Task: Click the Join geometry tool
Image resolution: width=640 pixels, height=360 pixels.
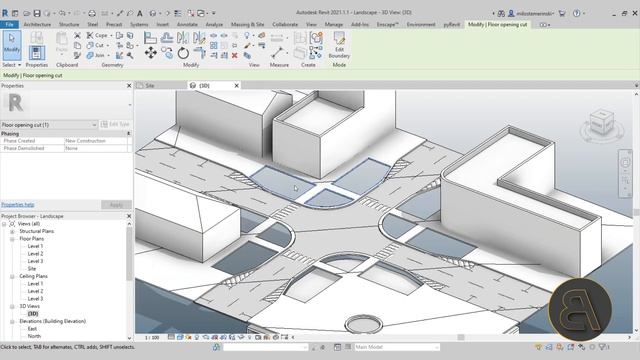Action: click(x=96, y=55)
